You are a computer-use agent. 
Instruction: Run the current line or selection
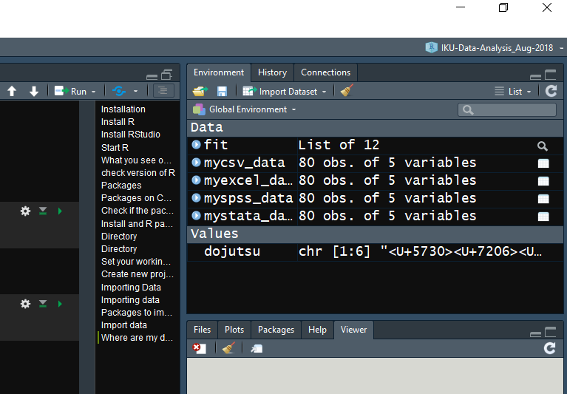(x=71, y=91)
